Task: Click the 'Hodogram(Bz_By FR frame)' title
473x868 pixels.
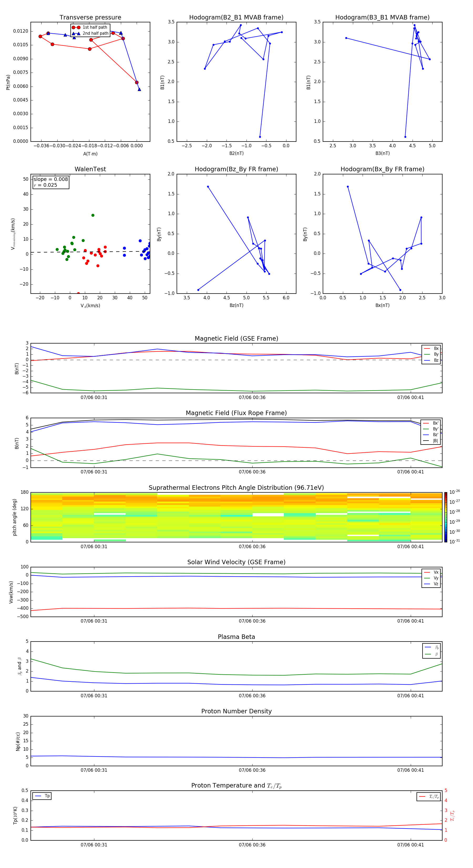Action: tap(236, 169)
